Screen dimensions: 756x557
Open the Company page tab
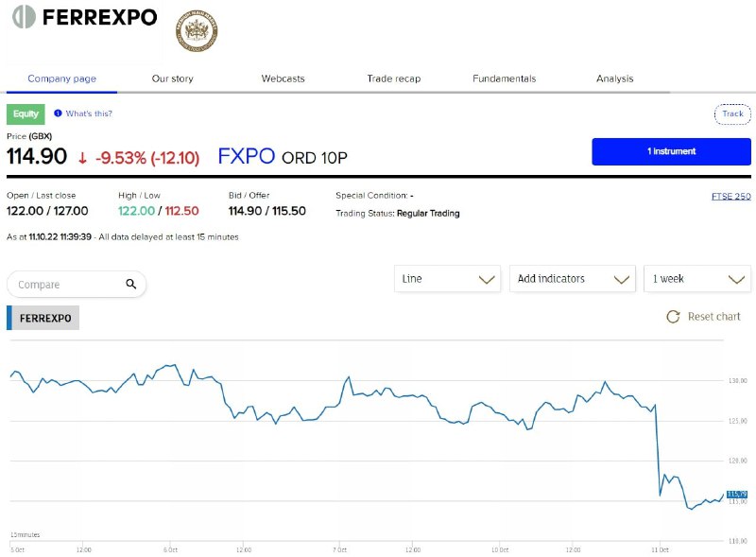[x=61, y=78]
